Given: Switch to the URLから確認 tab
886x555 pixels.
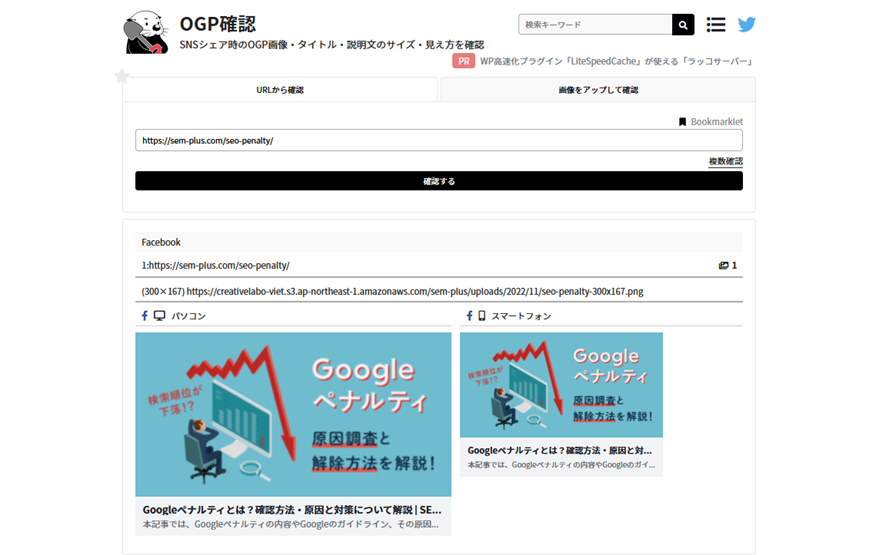Looking at the screenshot, I should point(280,90).
